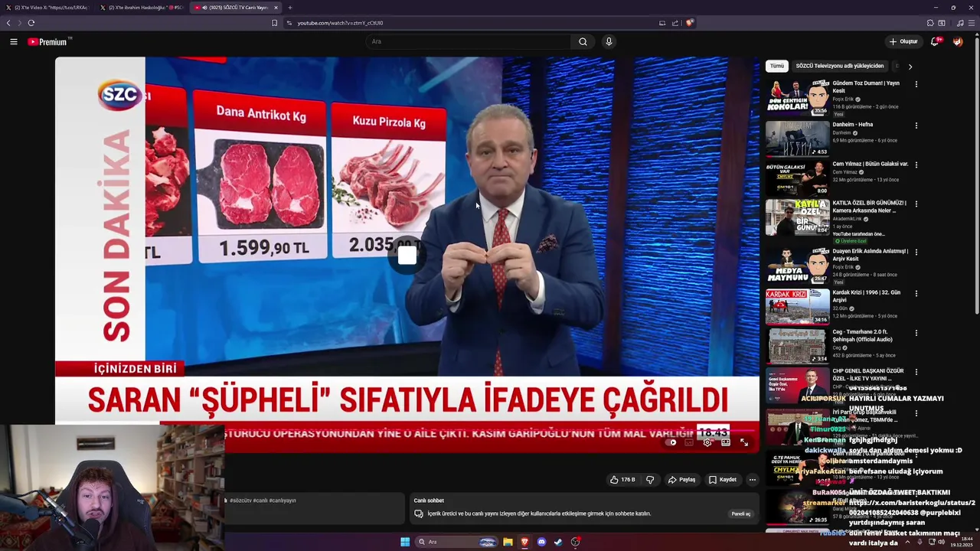This screenshot has width=980, height=551.
Task: Open 'Duayen Erlik Aslında Anlatmış!' video
Action: tap(797, 265)
